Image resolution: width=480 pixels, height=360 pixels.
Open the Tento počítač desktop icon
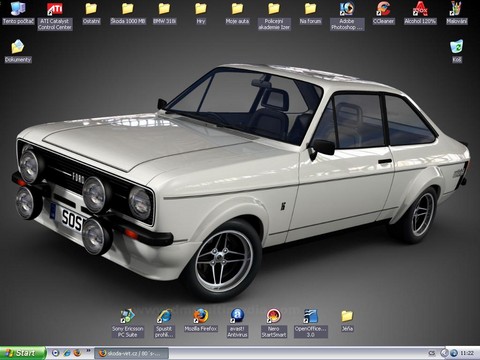[18, 13]
